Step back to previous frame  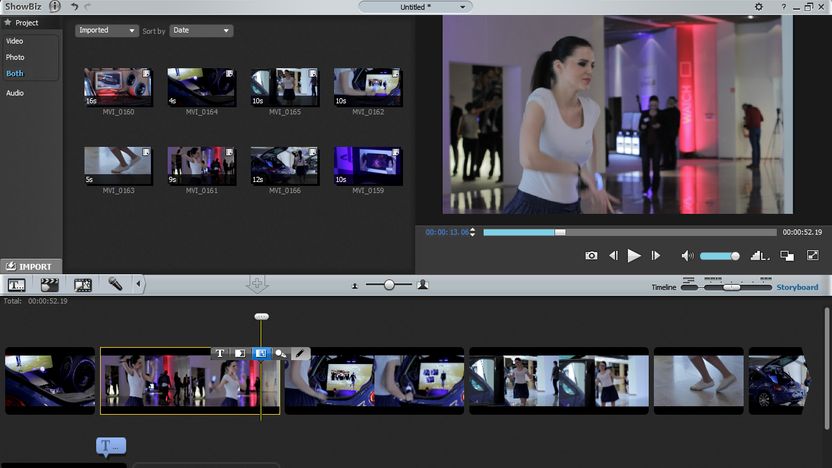click(x=613, y=256)
